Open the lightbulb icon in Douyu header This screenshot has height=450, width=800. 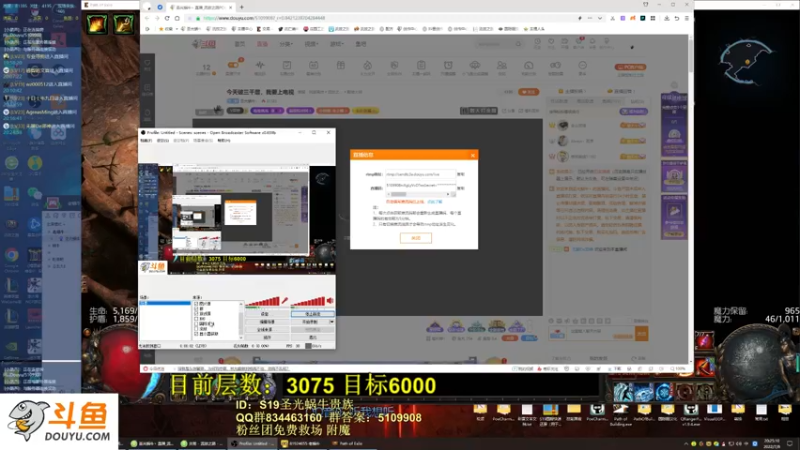tap(606, 42)
